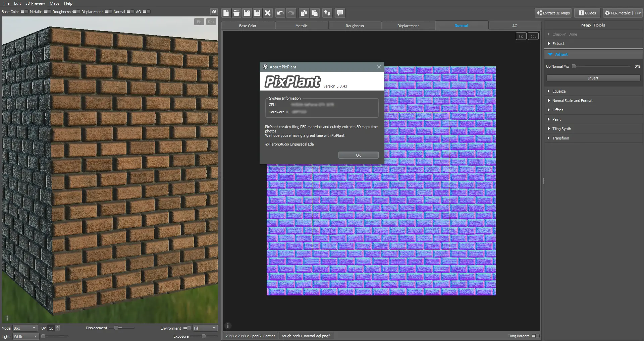This screenshot has height=341, width=644.
Task: Expand Normal Scale and Format section
Action: click(593, 101)
